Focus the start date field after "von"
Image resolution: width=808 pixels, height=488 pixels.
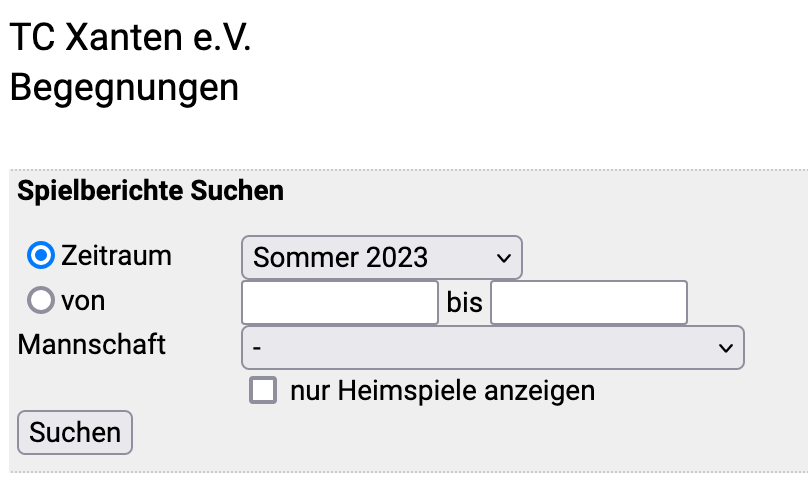(x=340, y=302)
